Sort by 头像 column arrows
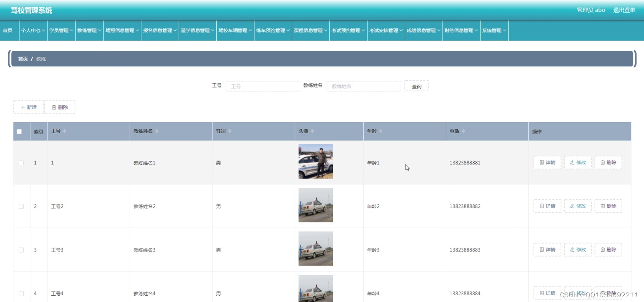 coord(312,131)
